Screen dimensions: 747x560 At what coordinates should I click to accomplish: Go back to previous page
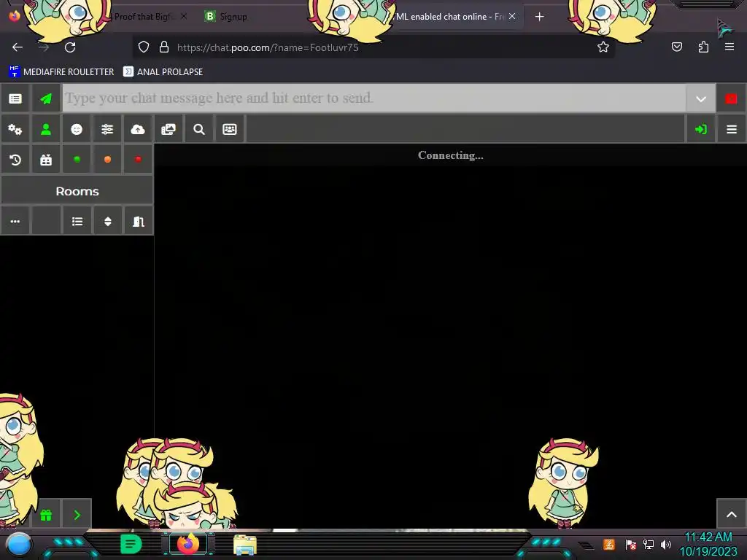click(18, 47)
